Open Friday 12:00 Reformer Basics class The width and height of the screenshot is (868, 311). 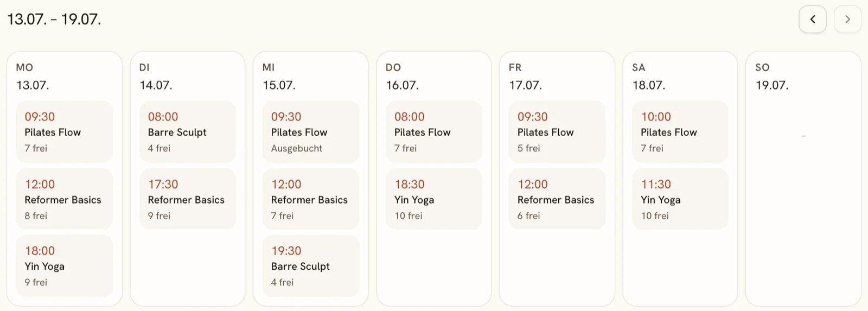tap(557, 199)
